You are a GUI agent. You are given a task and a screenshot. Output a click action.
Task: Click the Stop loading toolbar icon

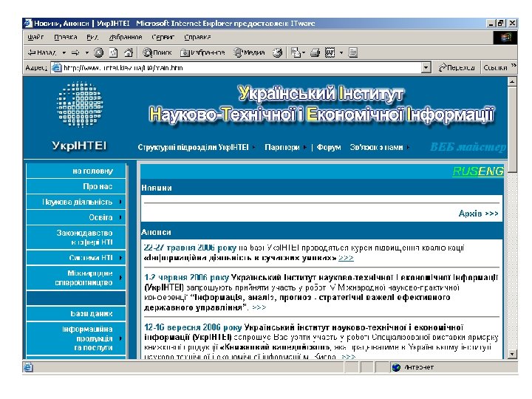(98, 52)
